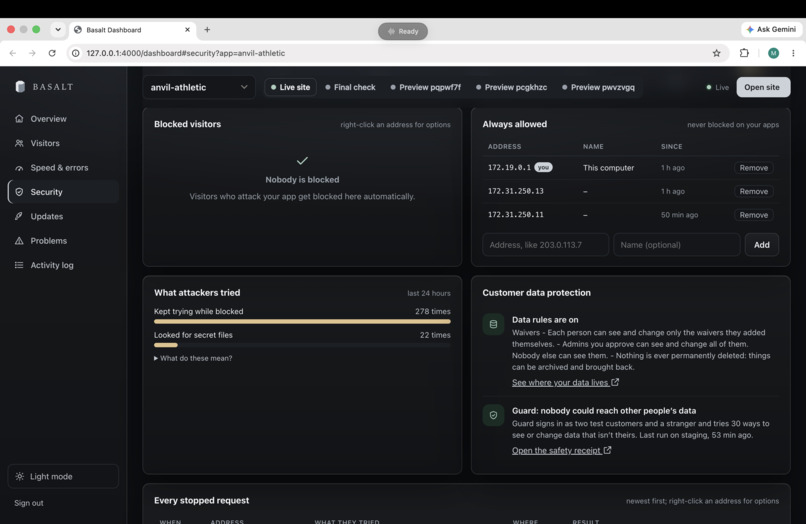Click the '278 times' count
Viewport: 806px width, 524px height.
coord(433,312)
